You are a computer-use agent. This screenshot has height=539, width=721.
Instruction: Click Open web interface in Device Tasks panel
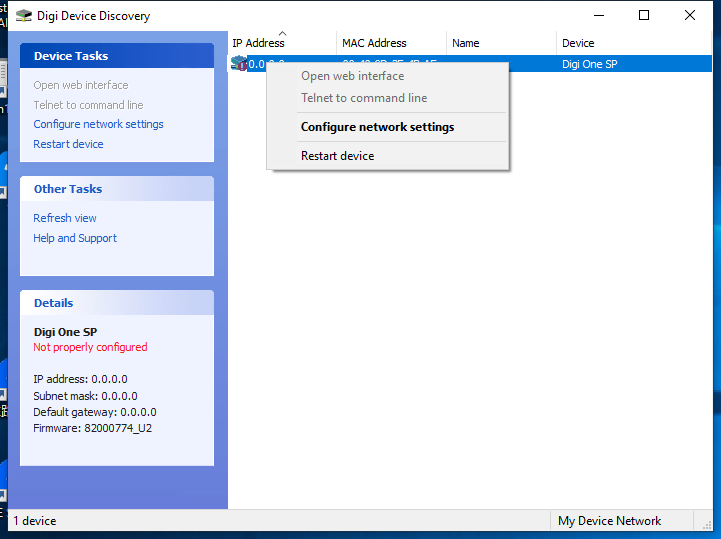(x=80, y=85)
